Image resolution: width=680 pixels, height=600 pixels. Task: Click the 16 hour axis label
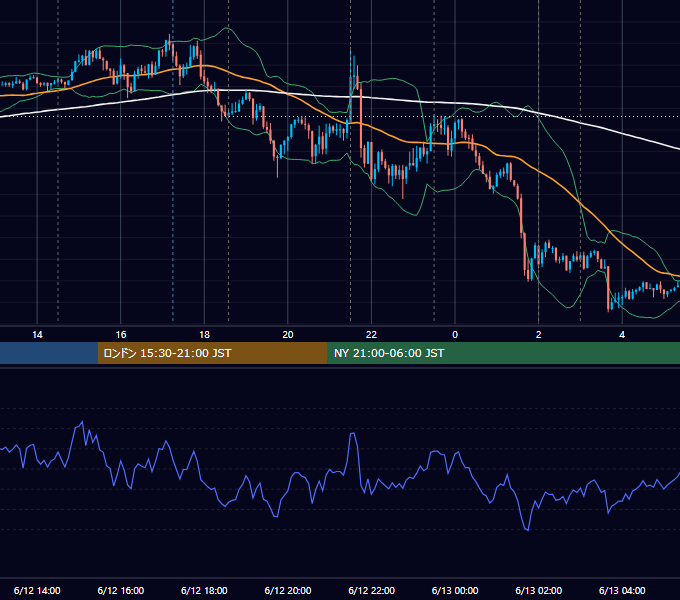pyautogui.click(x=121, y=335)
